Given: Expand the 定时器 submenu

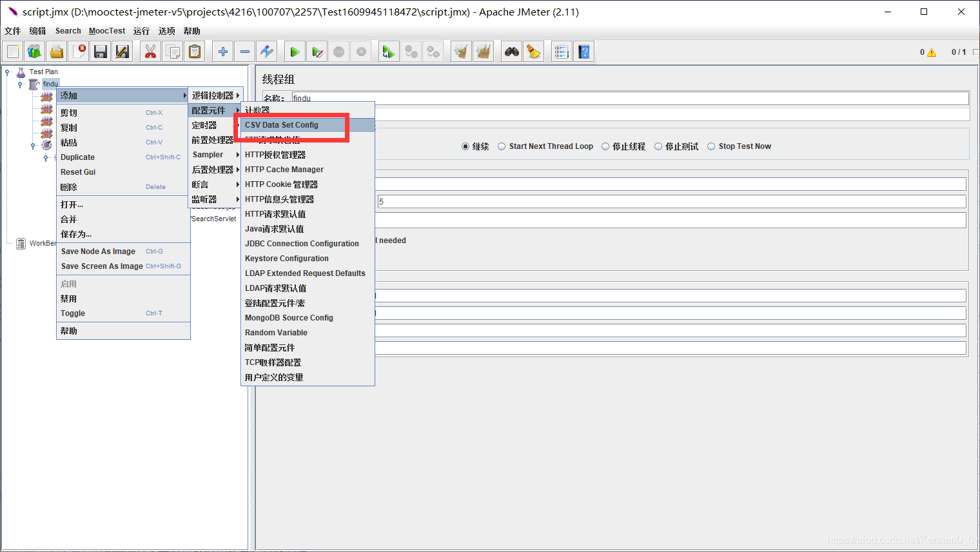Looking at the screenshot, I should 215,125.
